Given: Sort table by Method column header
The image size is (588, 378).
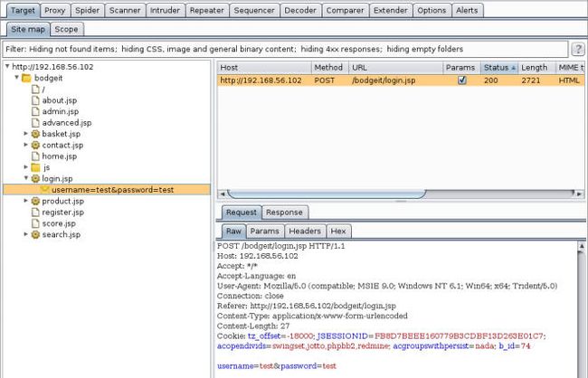Looking at the screenshot, I should [x=330, y=68].
